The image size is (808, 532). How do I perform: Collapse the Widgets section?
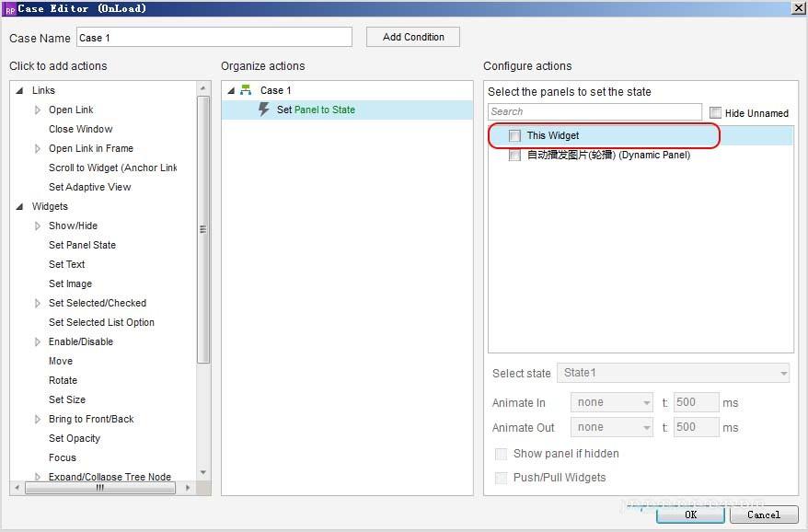(x=19, y=206)
